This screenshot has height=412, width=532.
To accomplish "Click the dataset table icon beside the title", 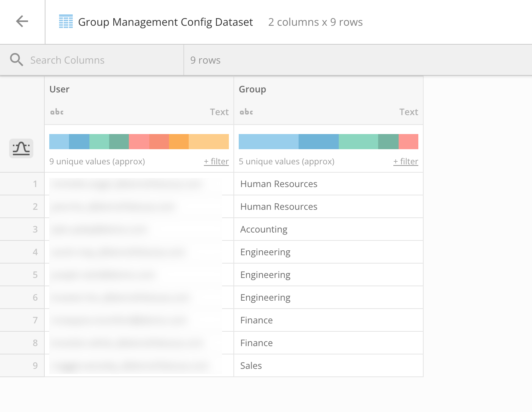I will 66,22.
